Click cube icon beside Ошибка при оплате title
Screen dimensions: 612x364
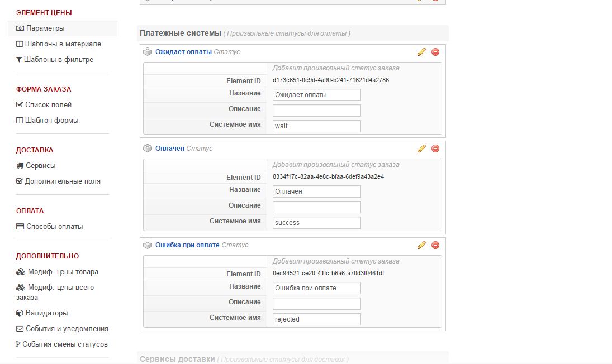[x=148, y=245]
